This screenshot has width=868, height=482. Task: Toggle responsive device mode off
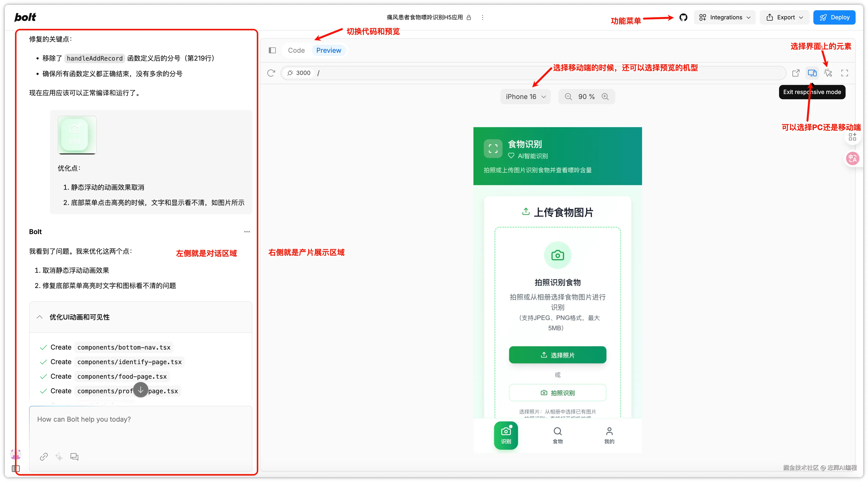(812, 73)
